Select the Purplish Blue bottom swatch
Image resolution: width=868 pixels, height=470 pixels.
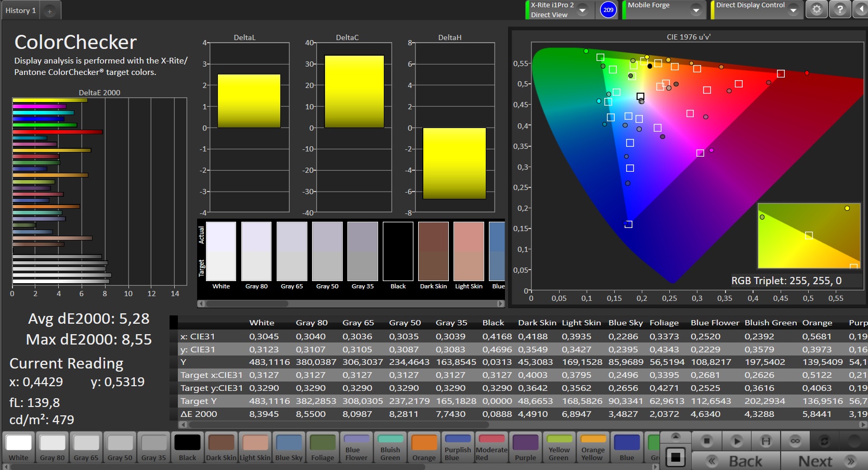coord(458,447)
